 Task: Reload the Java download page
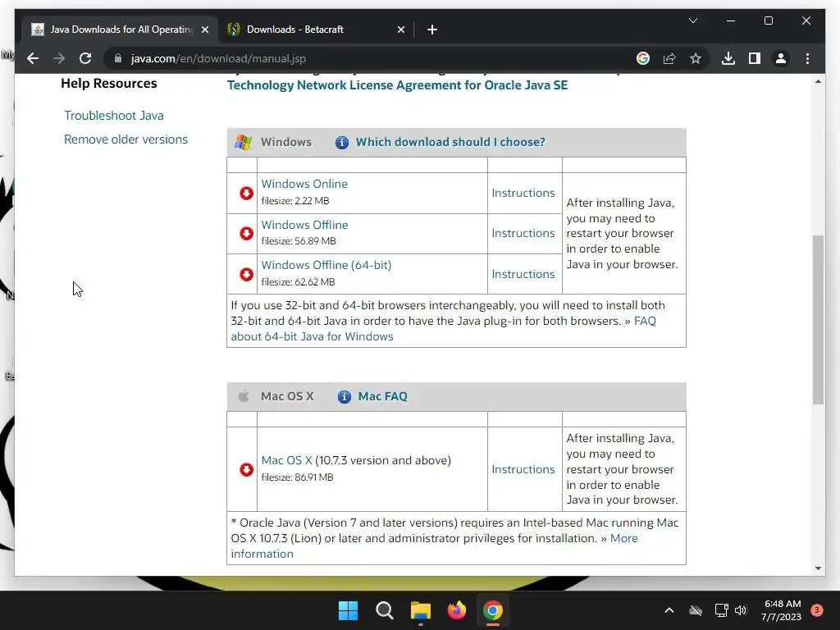(x=85, y=58)
